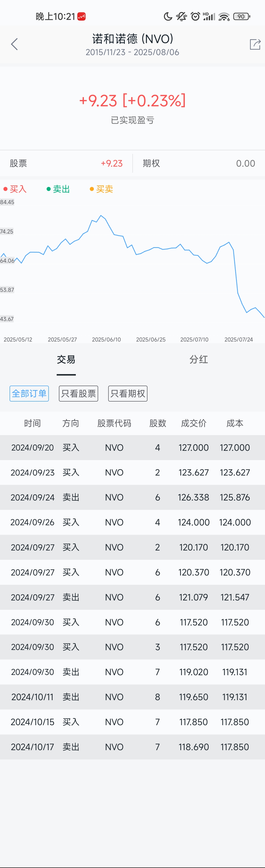Tap the 成交价 column header
Image resolution: width=265 pixels, height=868 pixels.
pyautogui.click(x=194, y=423)
